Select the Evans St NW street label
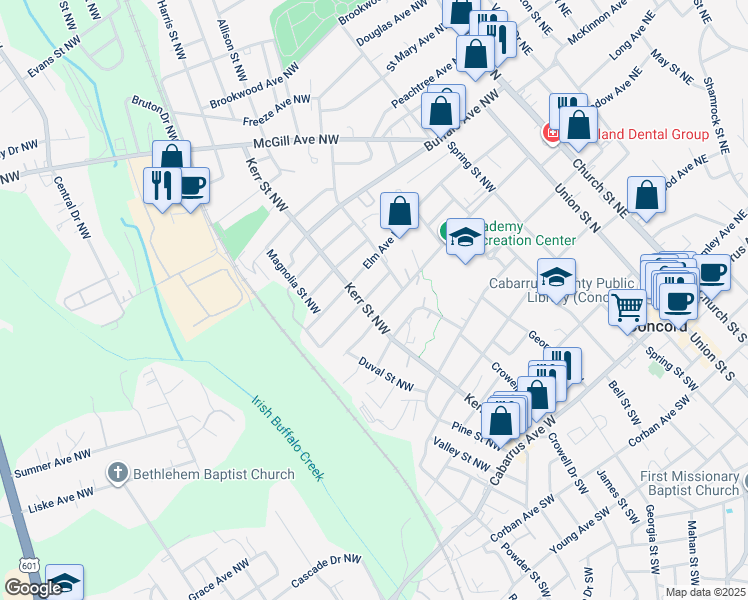Screen dimensions: 748x600 coord(54,57)
